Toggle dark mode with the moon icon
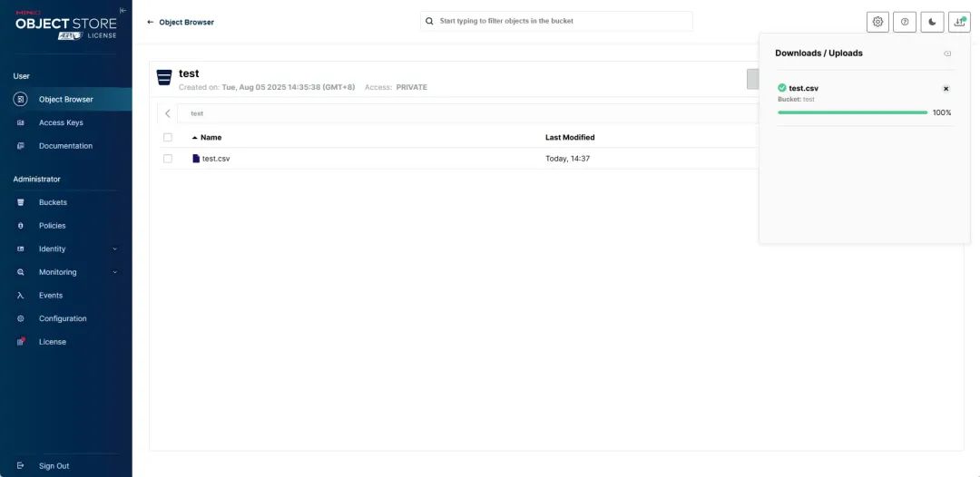Viewport: 980px width, 477px height. tap(932, 22)
